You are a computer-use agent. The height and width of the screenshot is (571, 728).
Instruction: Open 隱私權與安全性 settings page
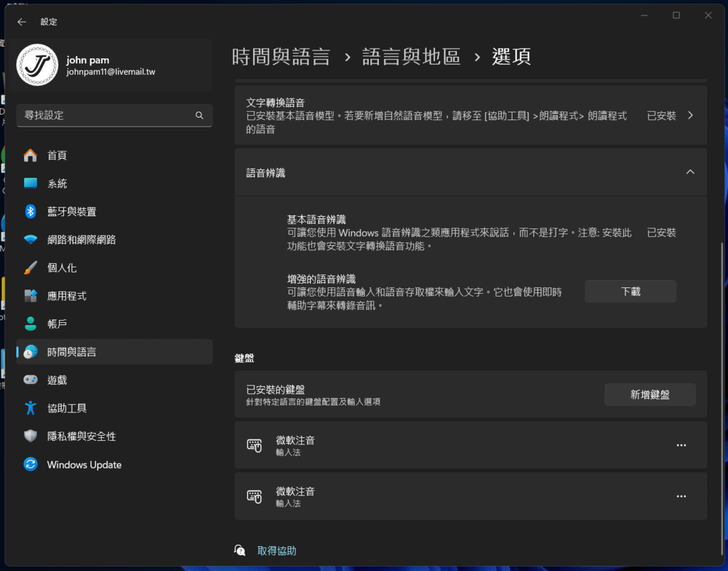point(114,437)
